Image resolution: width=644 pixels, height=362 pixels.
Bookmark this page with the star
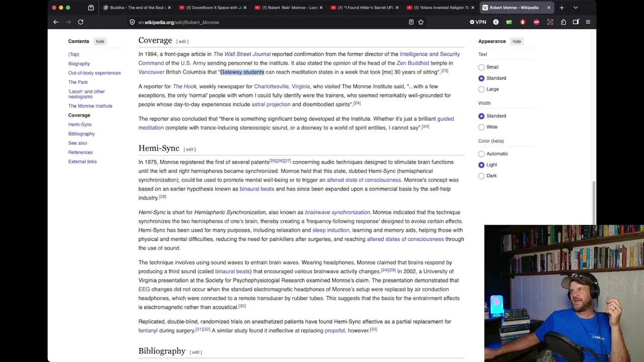pyautogui.click(x=421, y=22)
